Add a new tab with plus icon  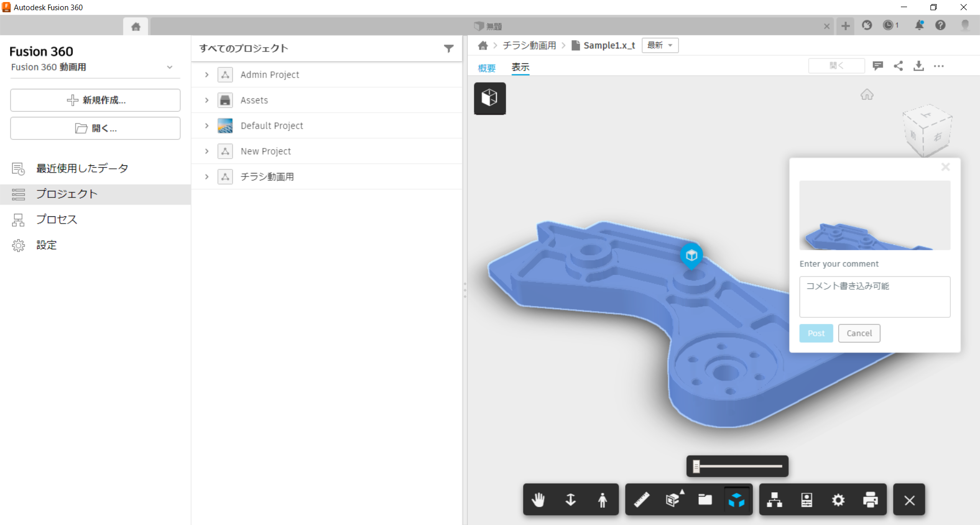tap(846, 26)
